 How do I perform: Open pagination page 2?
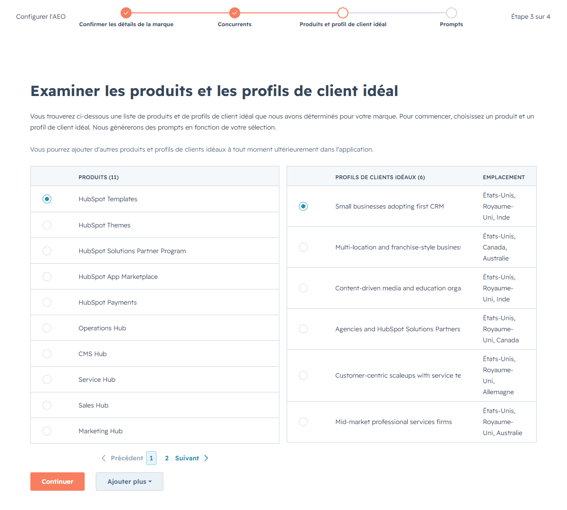click(x=167, y=458)
